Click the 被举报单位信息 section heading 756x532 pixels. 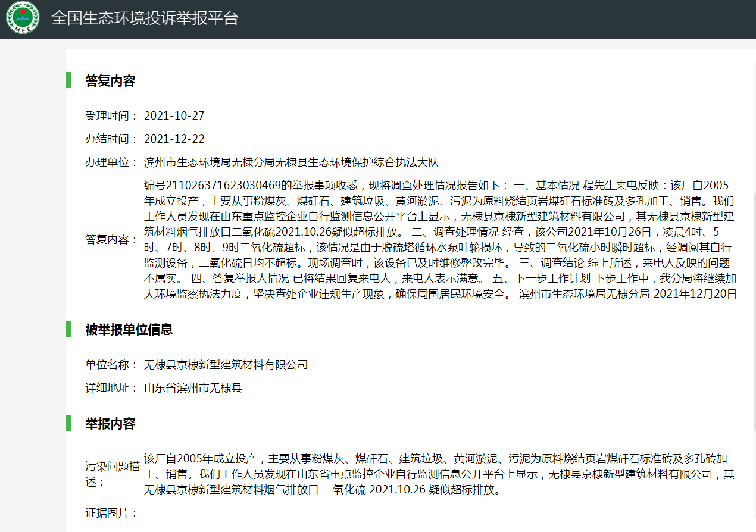click(129, 329)
